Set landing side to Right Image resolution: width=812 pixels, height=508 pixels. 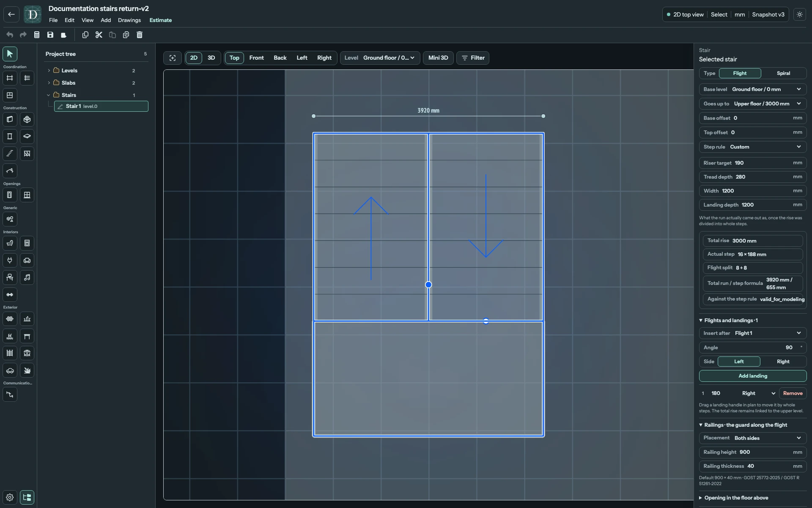(783, 362)
